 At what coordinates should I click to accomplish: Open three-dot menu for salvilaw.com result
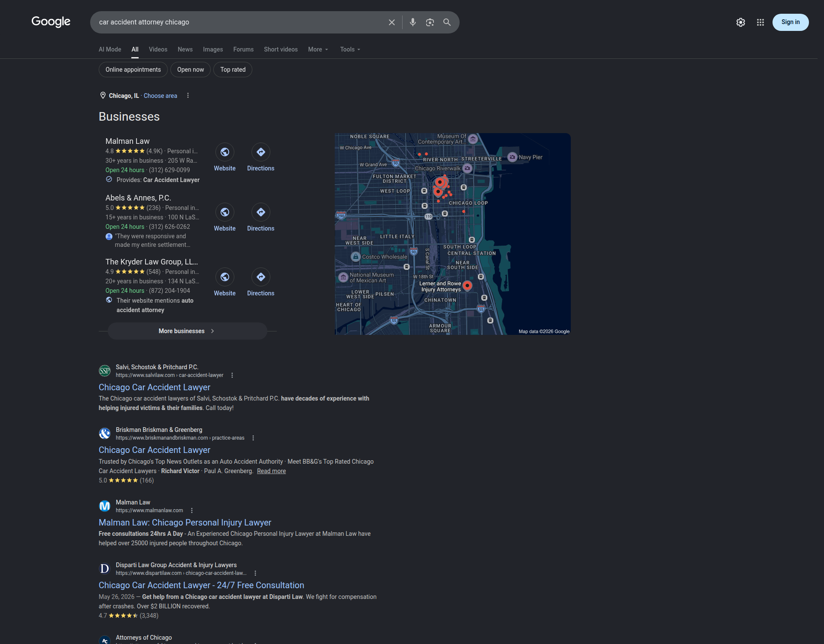(x=232, y=375)
